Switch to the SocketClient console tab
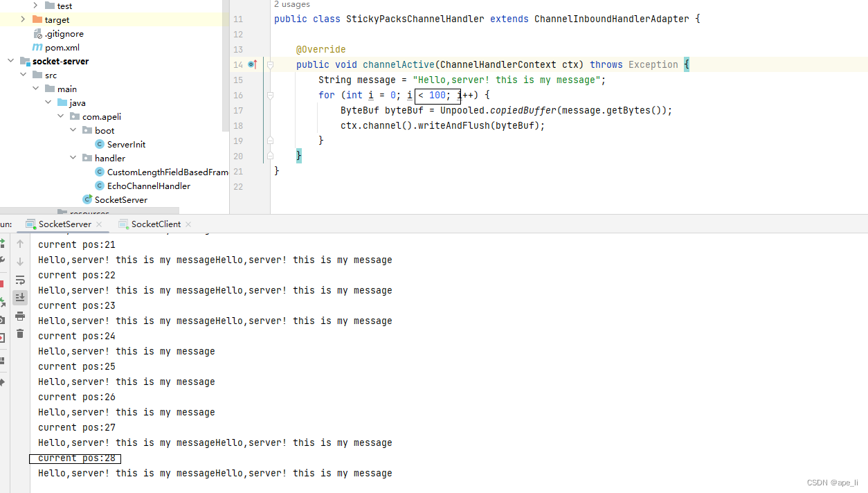Screen dimensions: 868x493 point(154,224)
